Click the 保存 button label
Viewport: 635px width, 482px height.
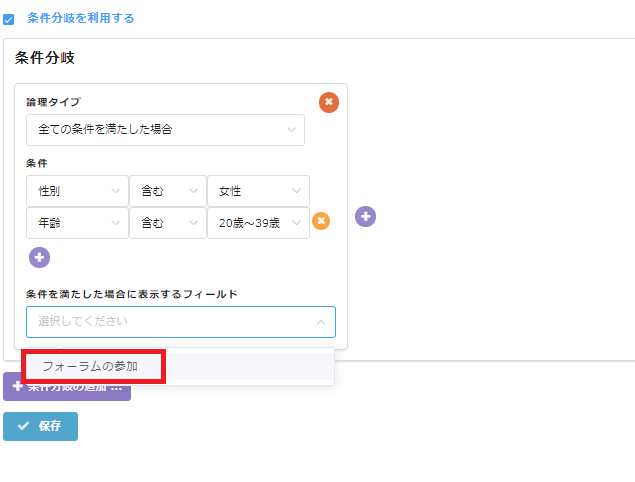(x=50, y=426)
